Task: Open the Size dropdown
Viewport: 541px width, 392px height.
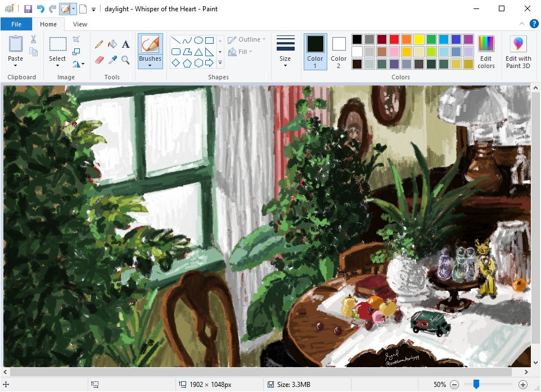Action: click(285, 52)
